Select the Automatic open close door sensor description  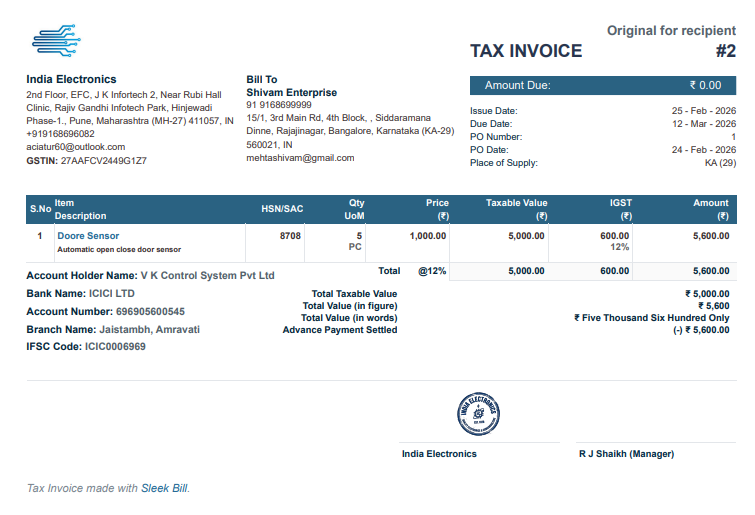pyautogui.click(x=119, y=249)
